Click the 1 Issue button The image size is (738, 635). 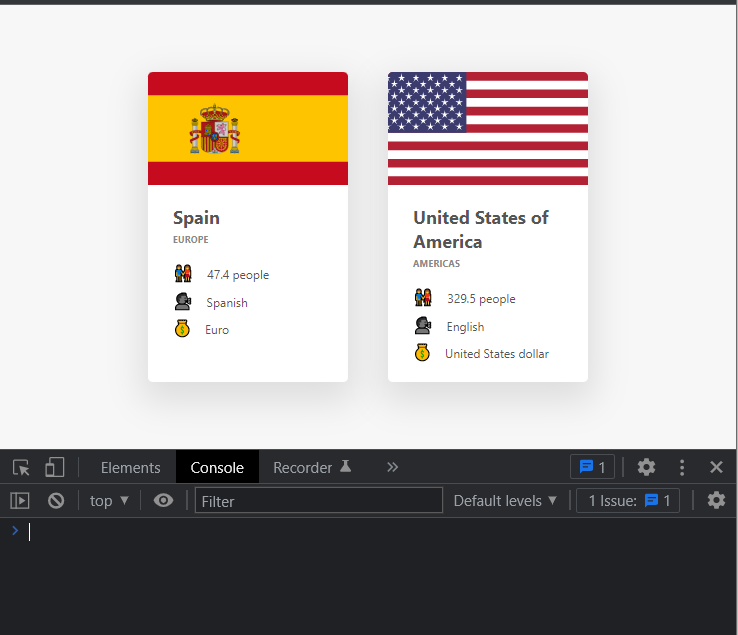tap(628, 501)
